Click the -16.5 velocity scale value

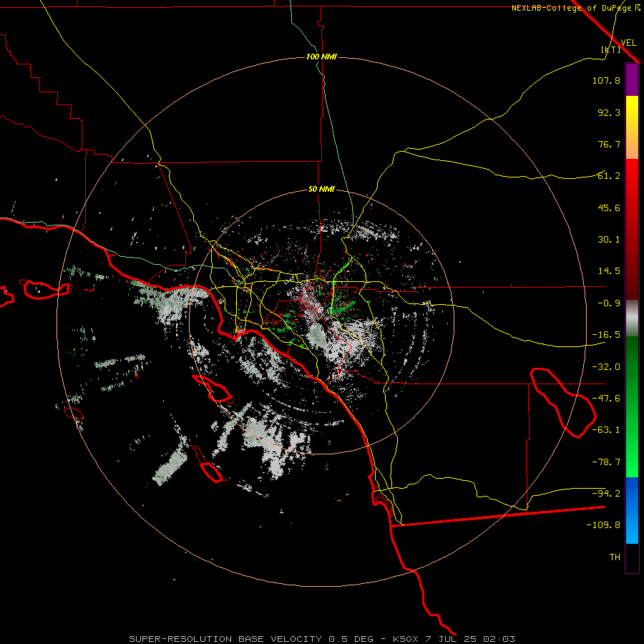(606, 335)
